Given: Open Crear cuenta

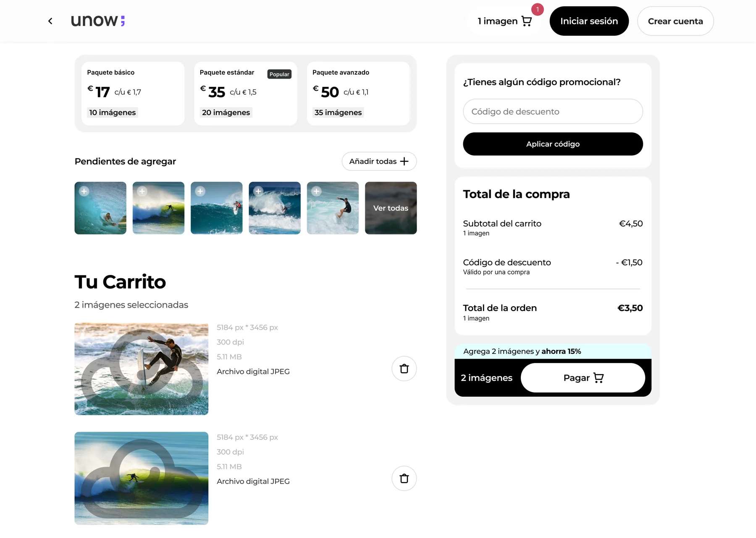Looking at the screenshot, I should coord(675,21).
